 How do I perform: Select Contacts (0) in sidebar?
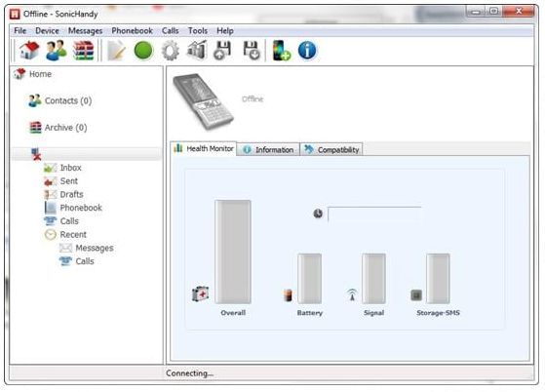[68, 100]
